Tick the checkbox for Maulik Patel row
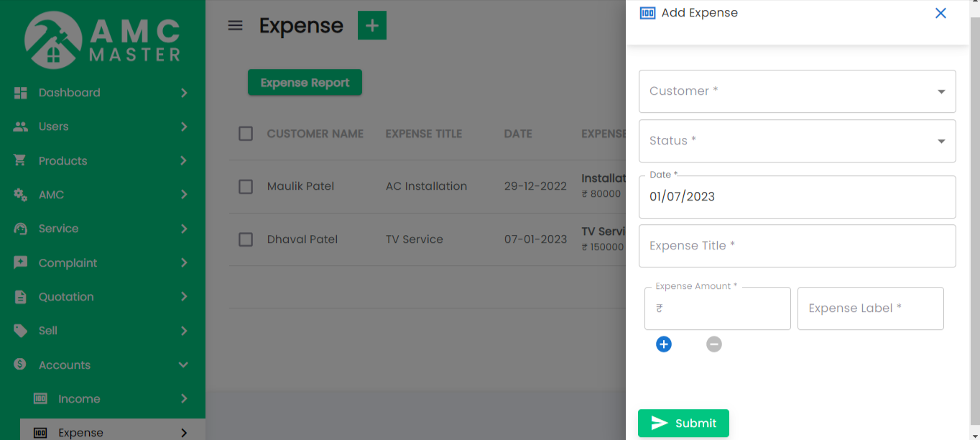 coord(245,186)
